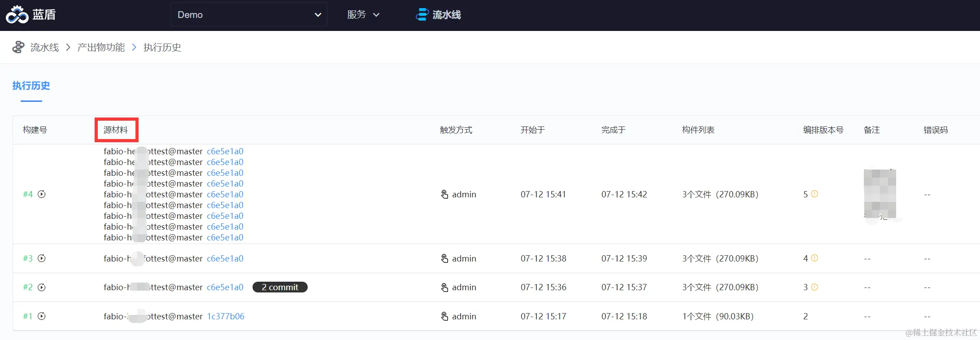Image resolution: width=980 pixels, height=340 pixels.
Task: Click the 开始于 column header
Action: point(533,130)
